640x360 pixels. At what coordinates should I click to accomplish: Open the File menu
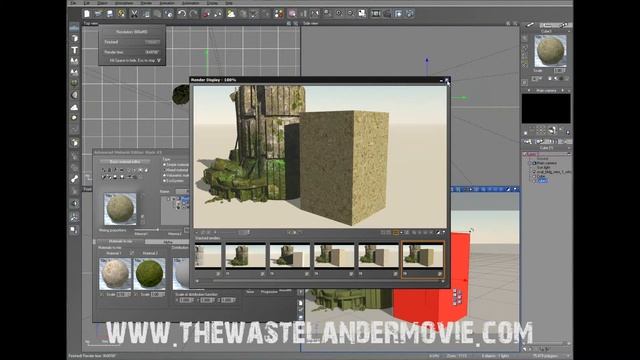point(73,3)
